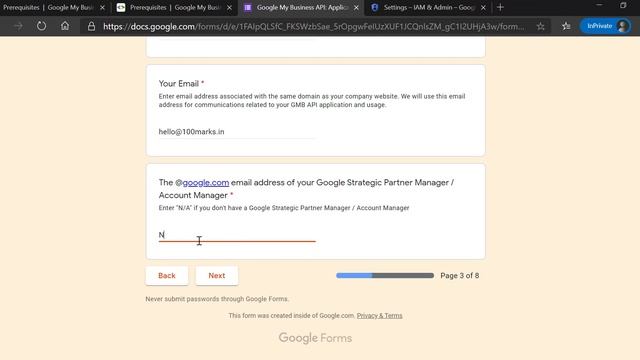
Task: Click the form progress bar
Action: pos(385,276)
